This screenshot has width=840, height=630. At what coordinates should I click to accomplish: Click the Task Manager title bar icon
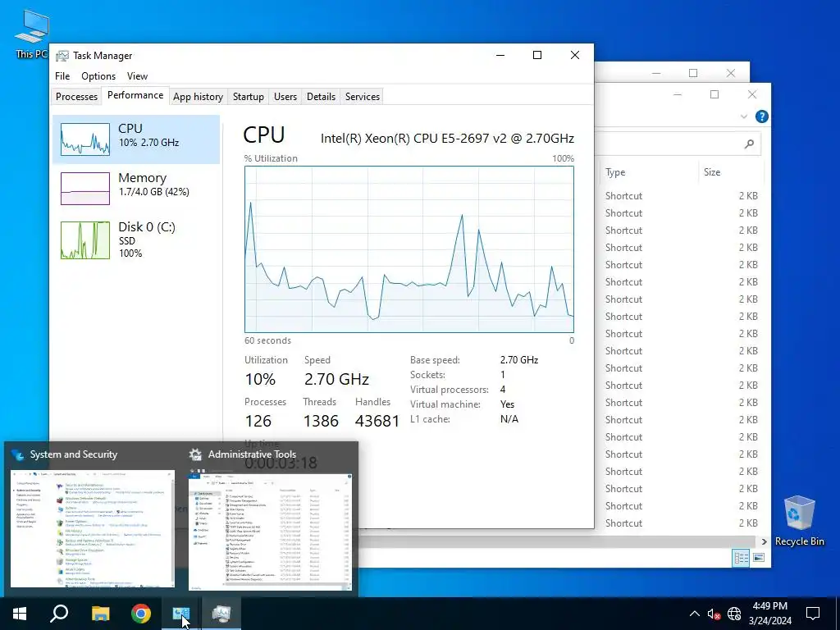click(62, 56)
